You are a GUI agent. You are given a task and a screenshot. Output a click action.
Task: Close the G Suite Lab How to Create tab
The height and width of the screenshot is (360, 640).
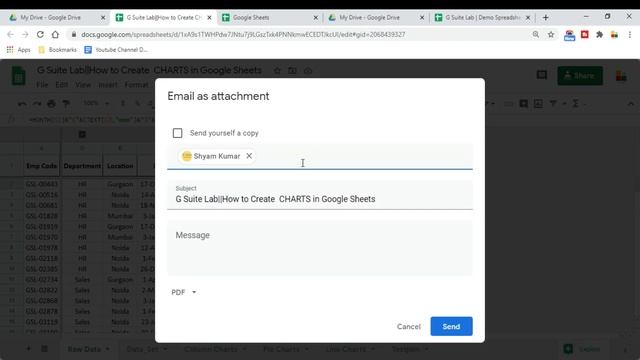click(209, 18)
